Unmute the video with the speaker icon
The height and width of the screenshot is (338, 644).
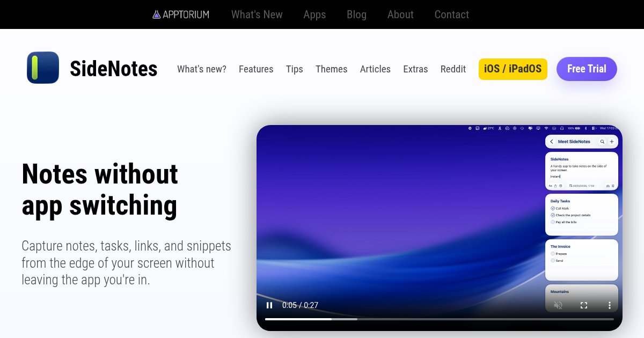[x=558, y=305]
